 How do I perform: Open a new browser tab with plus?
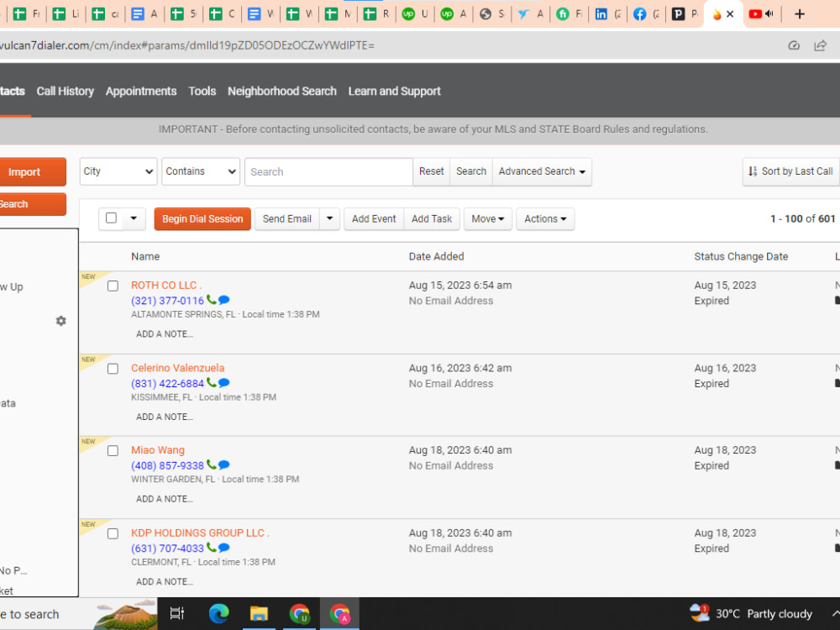coord(800,14)
